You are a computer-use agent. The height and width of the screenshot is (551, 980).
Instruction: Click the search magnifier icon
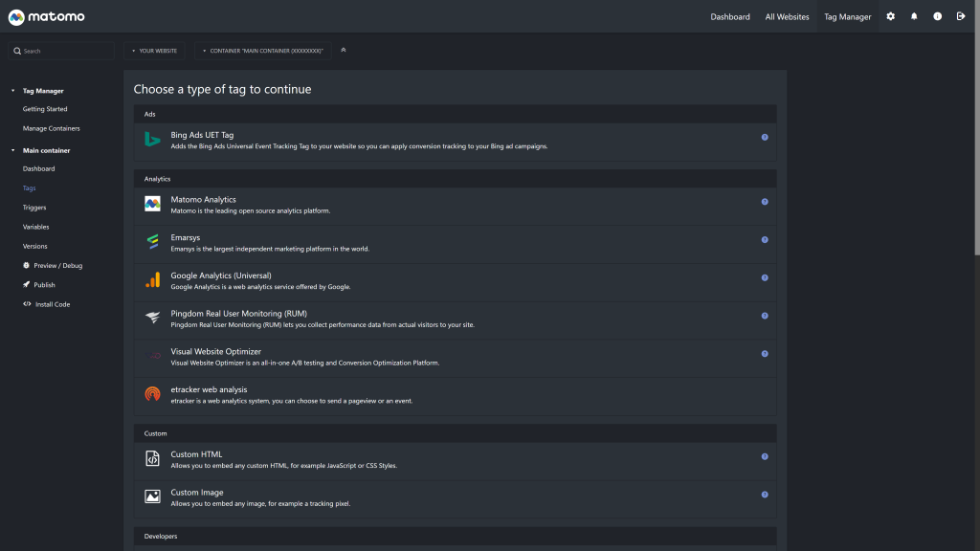(17, 52)
